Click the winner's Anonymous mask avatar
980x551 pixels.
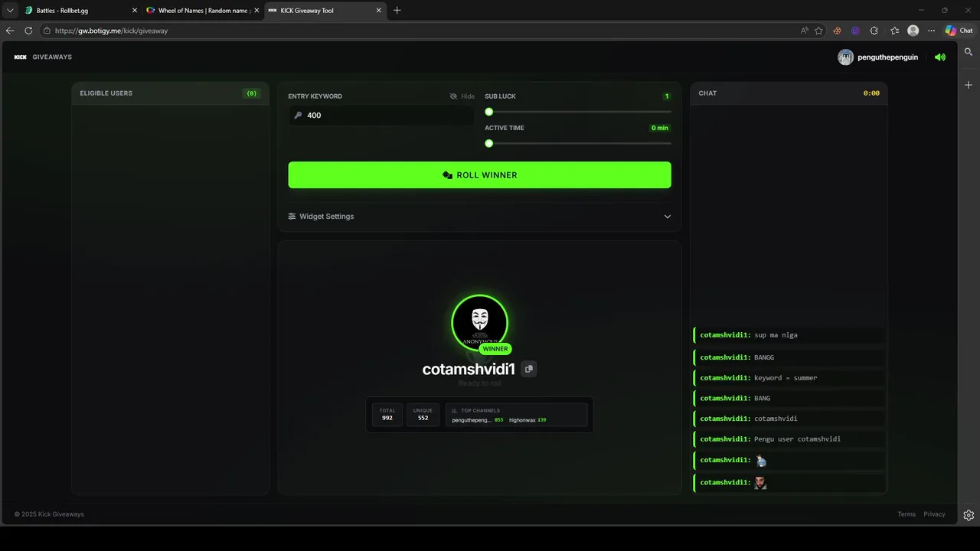coord(479,322)
